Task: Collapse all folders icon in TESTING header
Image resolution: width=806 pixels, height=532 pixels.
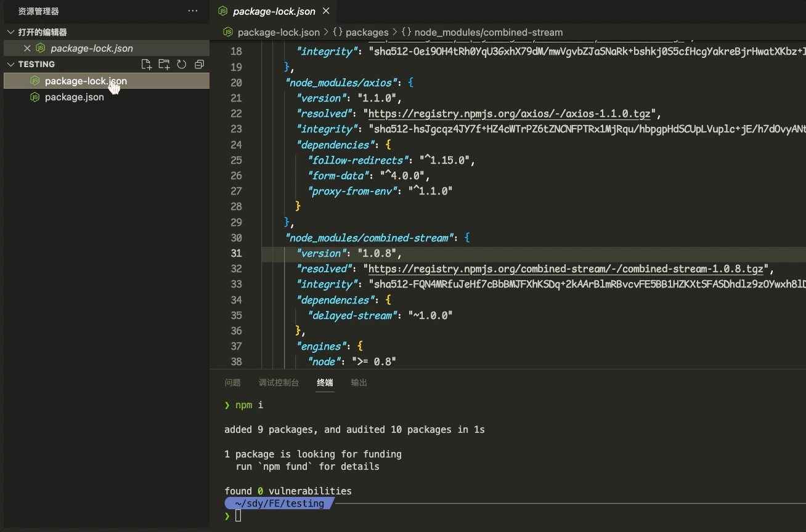Action: (199, 64)
